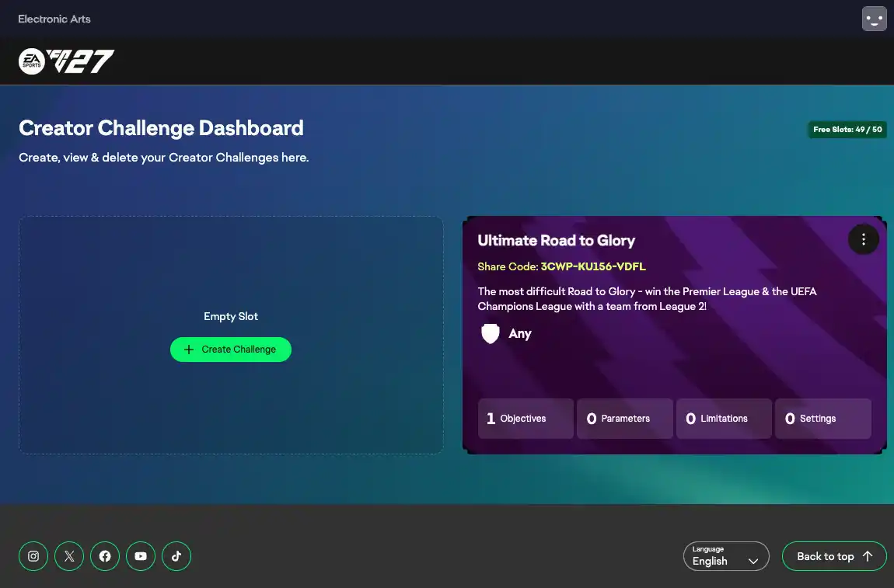Click the Ultimate Road to Glory title
The width and height of the screenshot is (894, 588).
click(x=557, y=241)
